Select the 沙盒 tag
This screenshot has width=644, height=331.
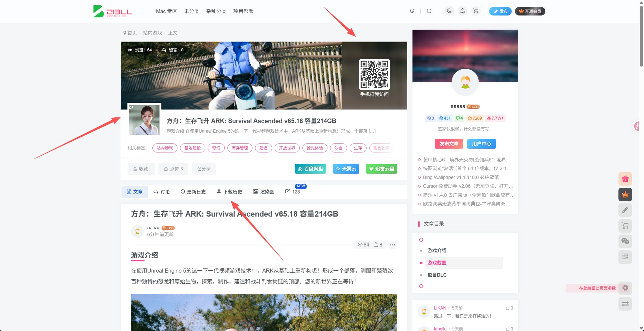click(x=339, y=148)
